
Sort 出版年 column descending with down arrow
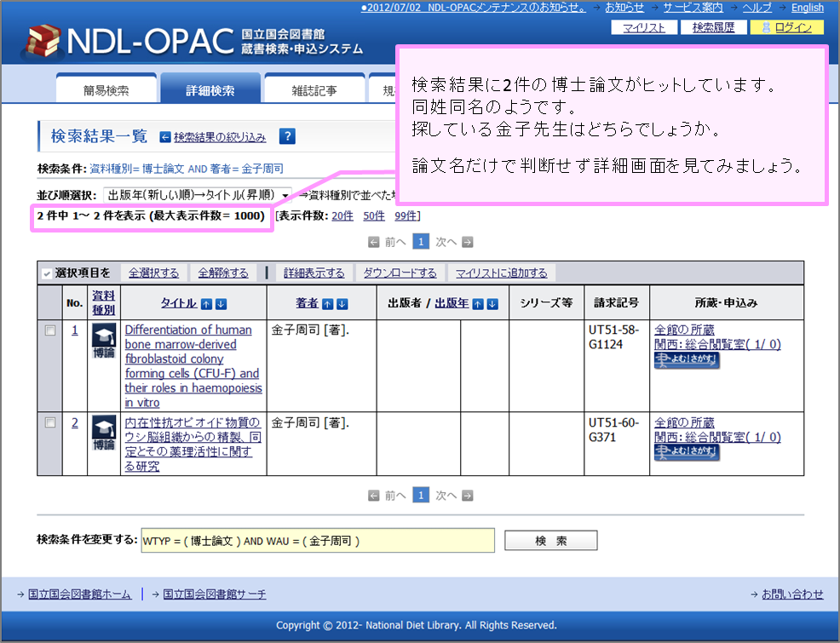click(x=492, y=304)
